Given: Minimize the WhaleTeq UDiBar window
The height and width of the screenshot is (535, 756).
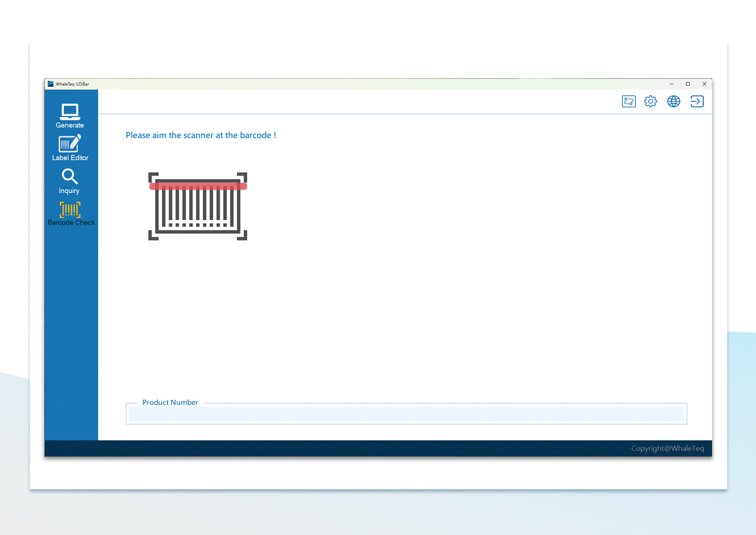Looking at the screenshot, I should point(671,84).
